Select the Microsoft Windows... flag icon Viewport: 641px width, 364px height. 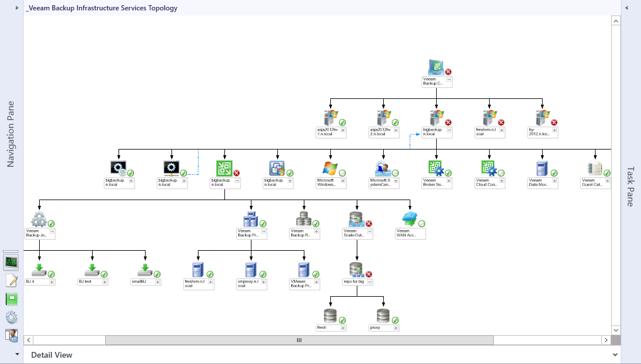330,168
